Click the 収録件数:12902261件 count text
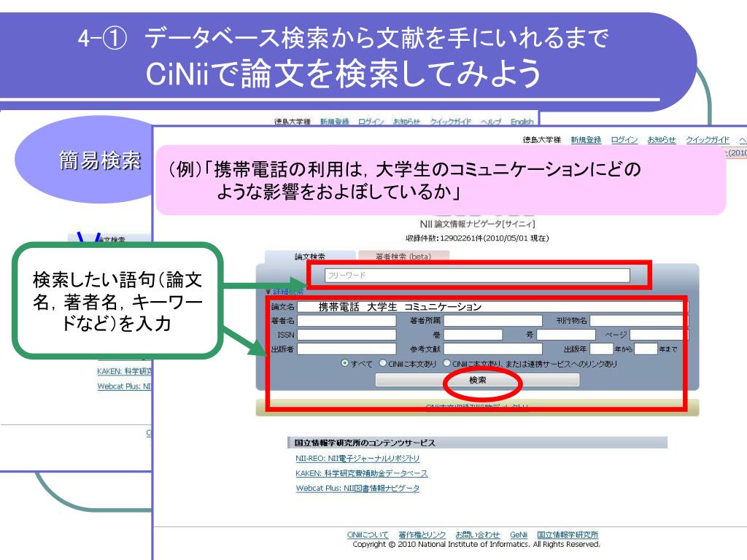The width and height of the screenshot is (747, 560). click(x=477, y=238)
